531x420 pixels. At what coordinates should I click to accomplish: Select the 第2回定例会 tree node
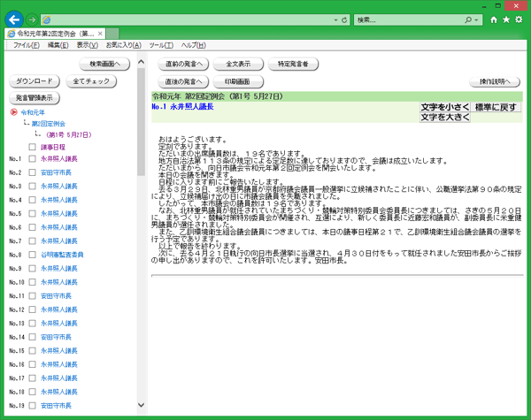49,124
